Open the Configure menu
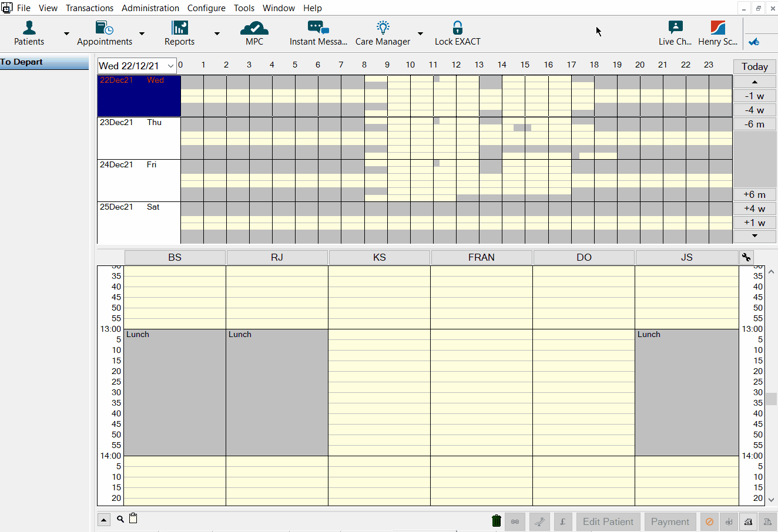778x532 pixels. tap(206, 8)
